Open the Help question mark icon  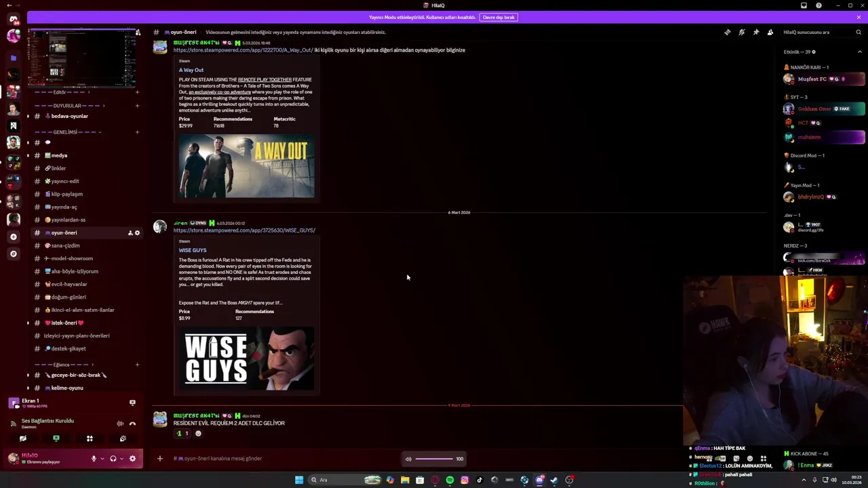pyautogui.click(x=818, y=5)
